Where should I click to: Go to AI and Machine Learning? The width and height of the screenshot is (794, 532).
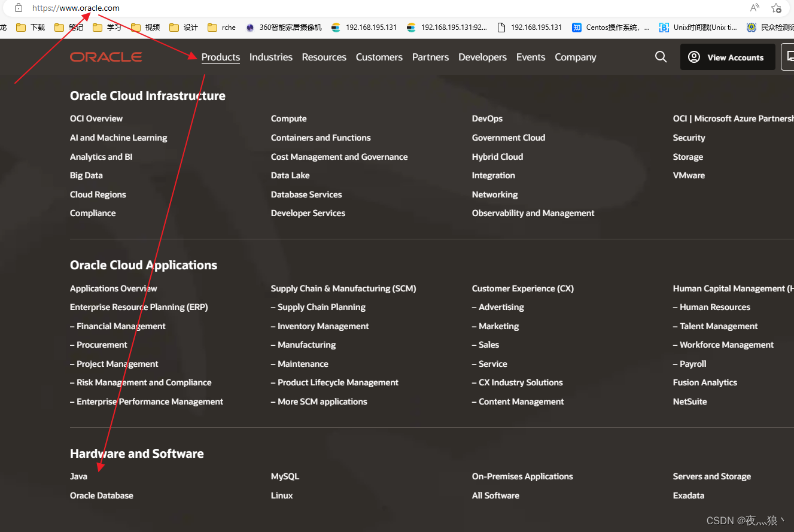[x=118, y=138]
